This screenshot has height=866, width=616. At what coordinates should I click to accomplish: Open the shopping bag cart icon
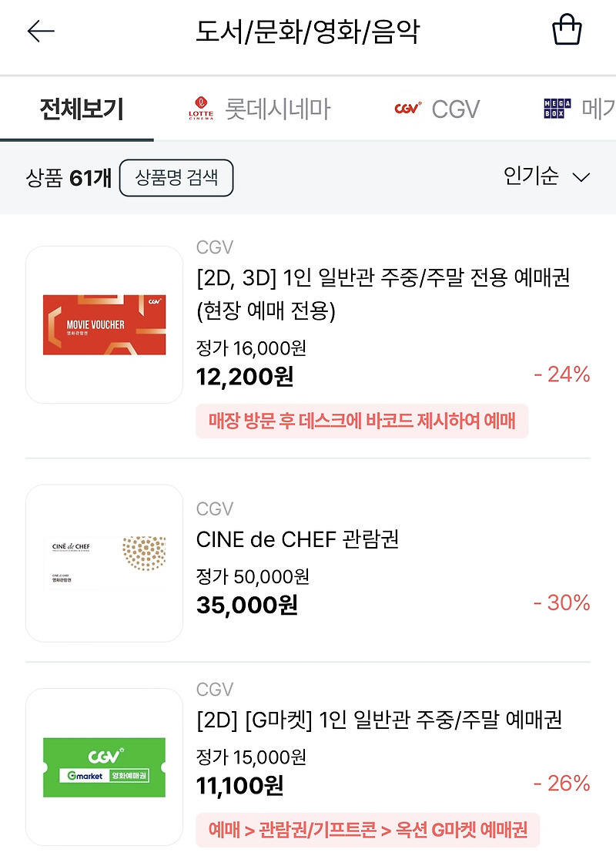pyautogui.click(x=567, y=30)
